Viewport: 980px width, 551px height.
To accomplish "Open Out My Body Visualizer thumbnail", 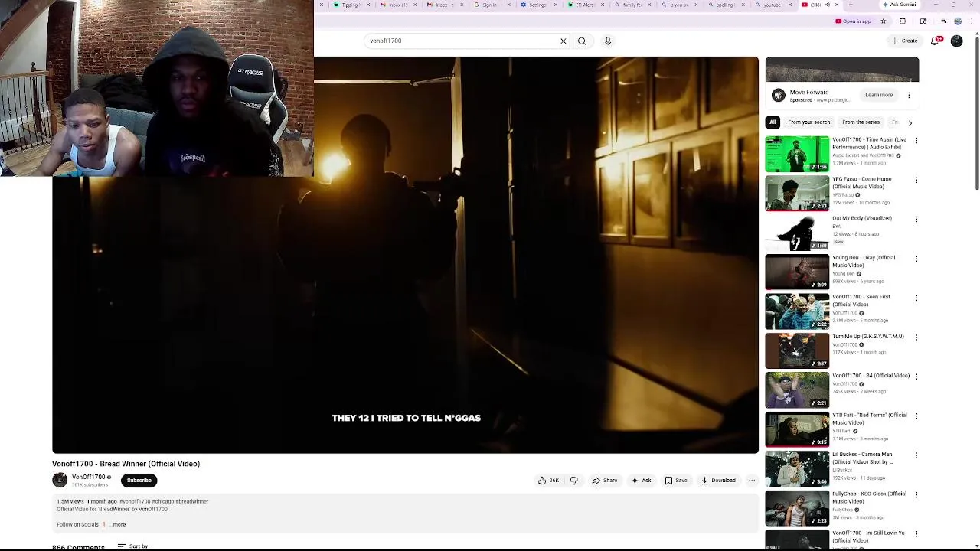I will coord(797,233).
